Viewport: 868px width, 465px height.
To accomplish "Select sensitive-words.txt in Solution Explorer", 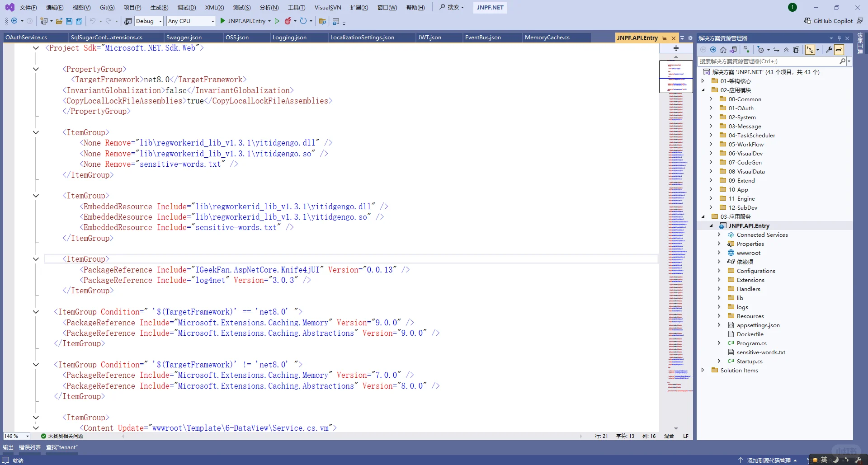I will coord(760,352).
